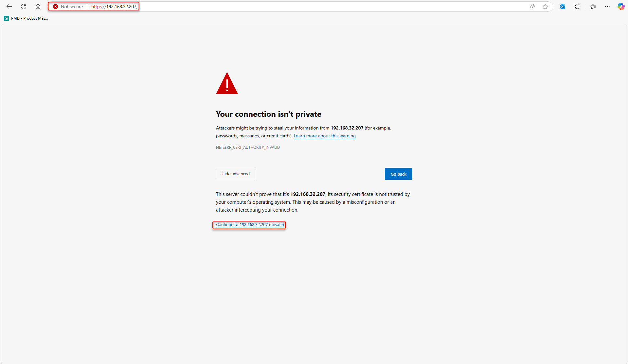Reload the current page
628x364 pixels.
pyautogui.click(x=23, y=7)
